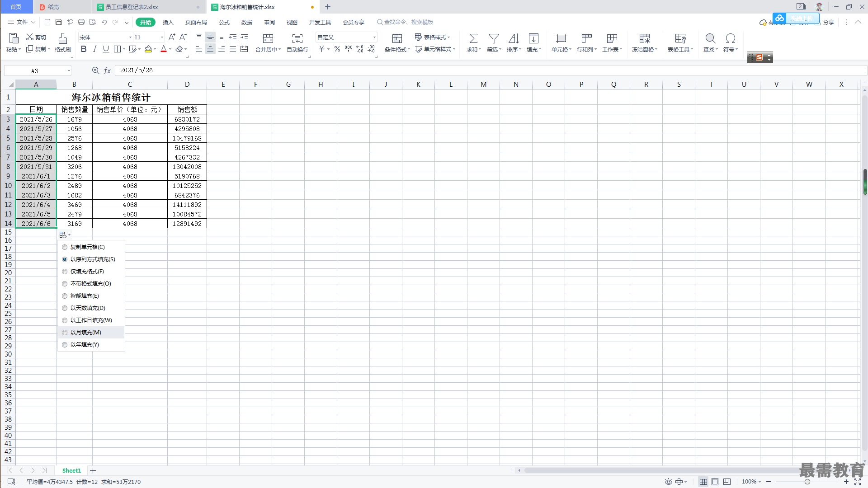
Task: Click the Cut button
Action: pyautogui.click(x=36, y=37)
